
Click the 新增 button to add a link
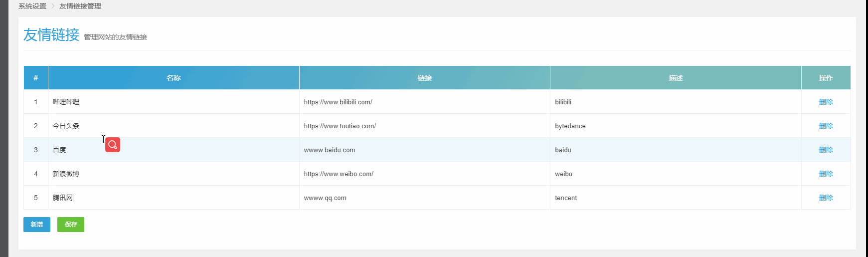pyautogui.click(x=37, y=225)
